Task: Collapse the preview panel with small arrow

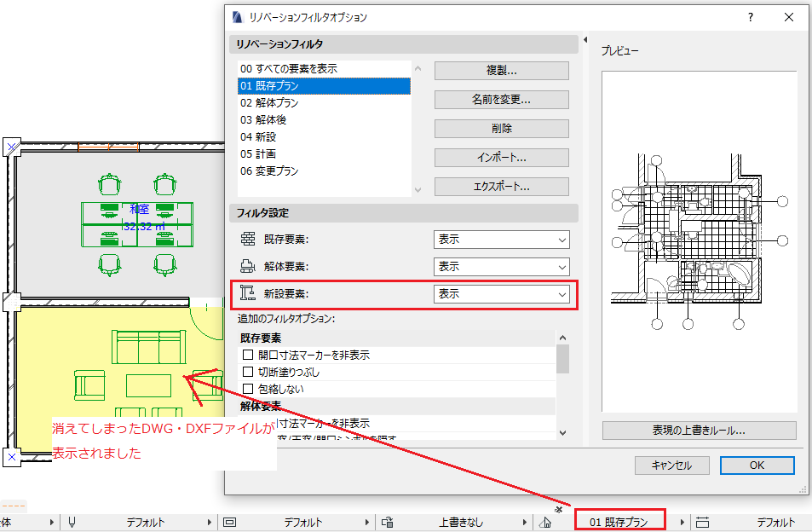Action: (585, 40)
